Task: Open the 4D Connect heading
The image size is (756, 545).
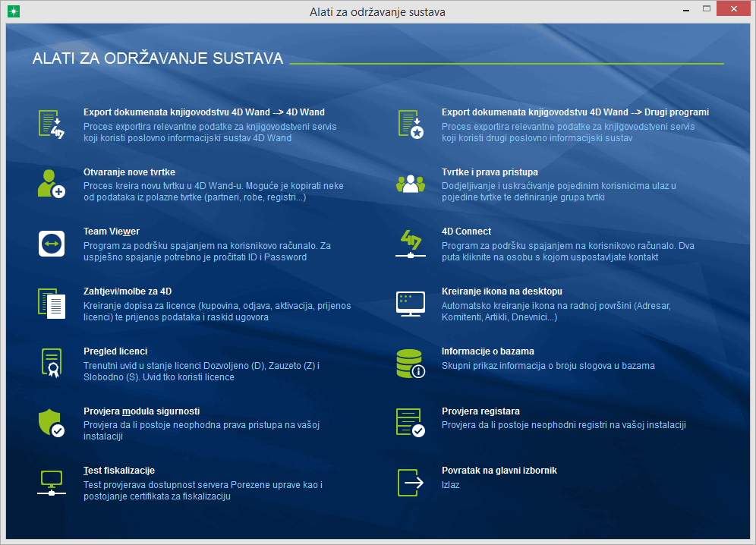Action: (x=466, y=232)
